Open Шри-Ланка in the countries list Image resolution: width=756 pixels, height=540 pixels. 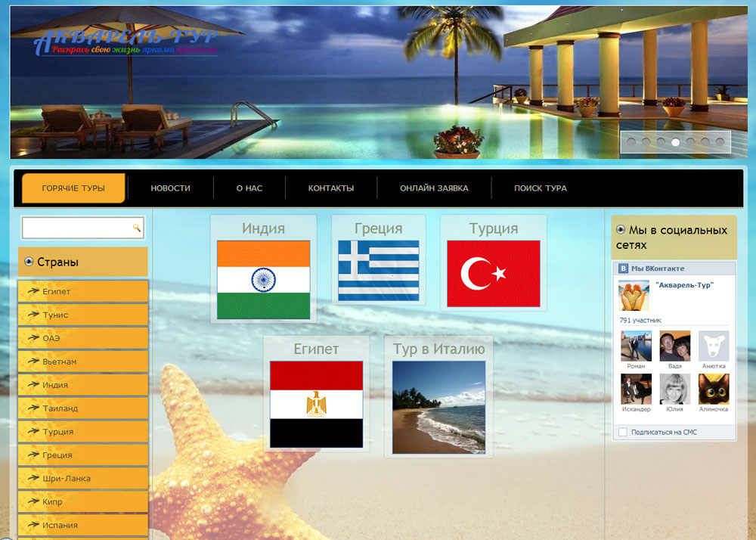(83, 478)
